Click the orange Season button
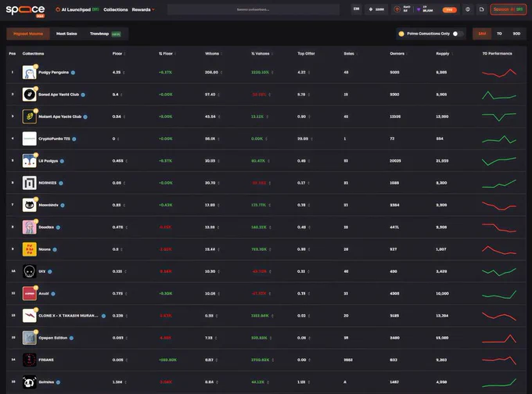Image resolution: width=532 pixels, height=394 pixels. (x=508, y=9)
